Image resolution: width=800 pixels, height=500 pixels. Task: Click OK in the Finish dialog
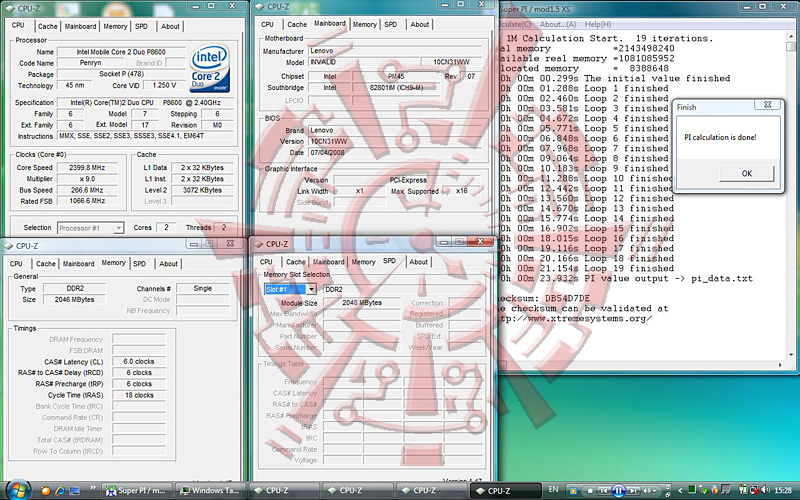[746, 173]
